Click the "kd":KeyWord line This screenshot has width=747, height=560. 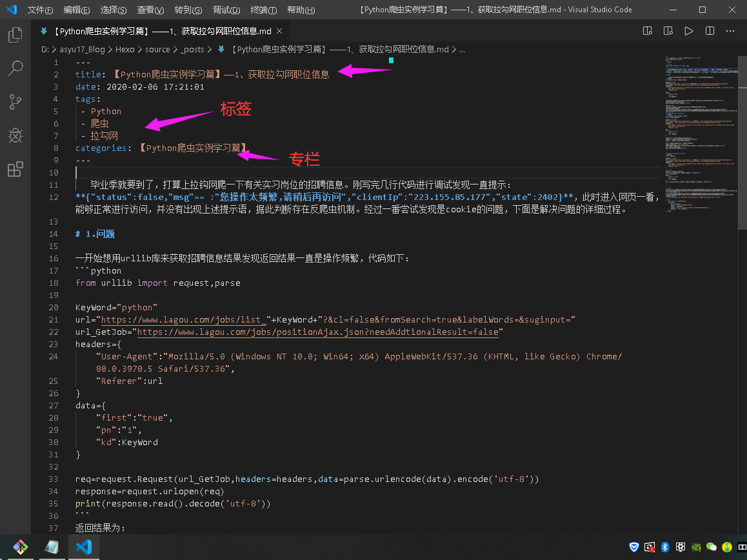(126, 443)
